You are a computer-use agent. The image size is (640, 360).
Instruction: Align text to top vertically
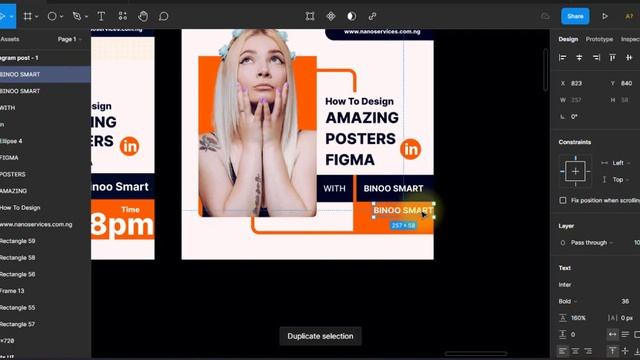click(x=613, y=351)
